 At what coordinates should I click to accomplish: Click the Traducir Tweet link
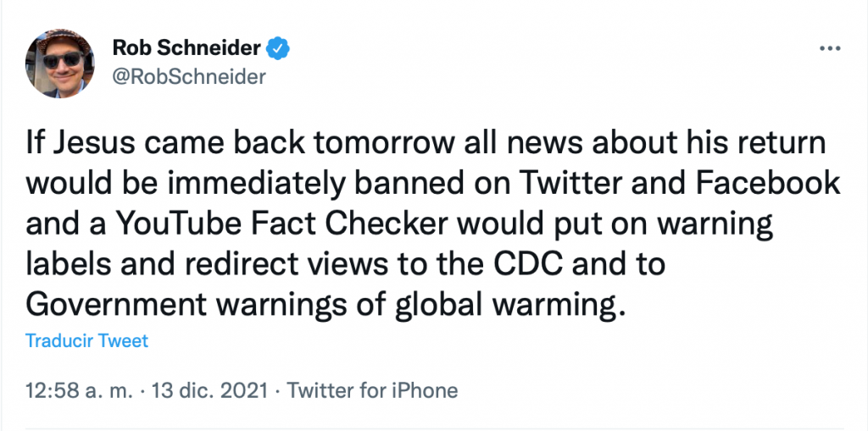87,341
